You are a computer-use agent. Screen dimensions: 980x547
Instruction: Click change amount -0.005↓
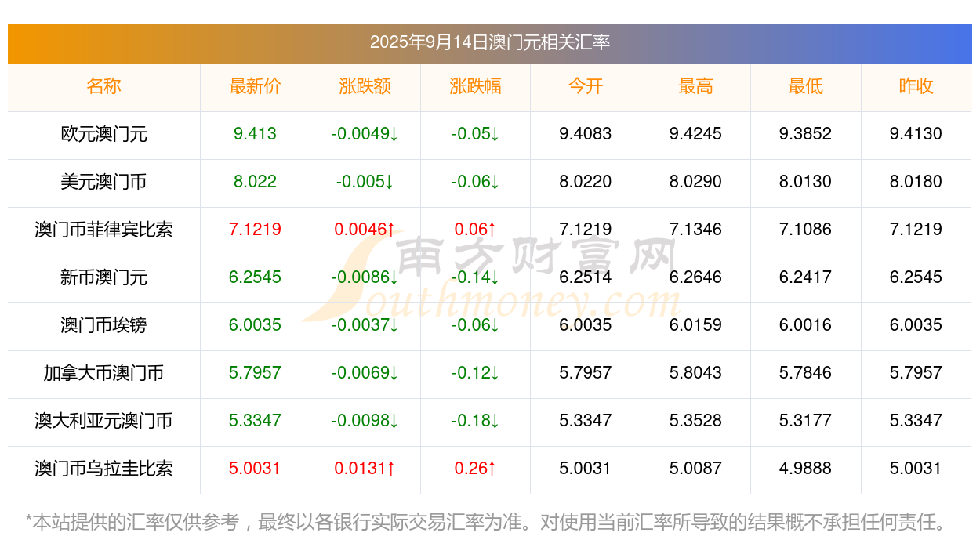[x=365, y=182]
